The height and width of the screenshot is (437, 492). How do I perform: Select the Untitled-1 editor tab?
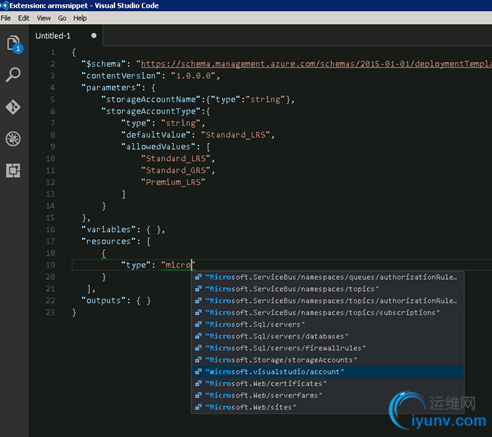(x=66, y=36)
